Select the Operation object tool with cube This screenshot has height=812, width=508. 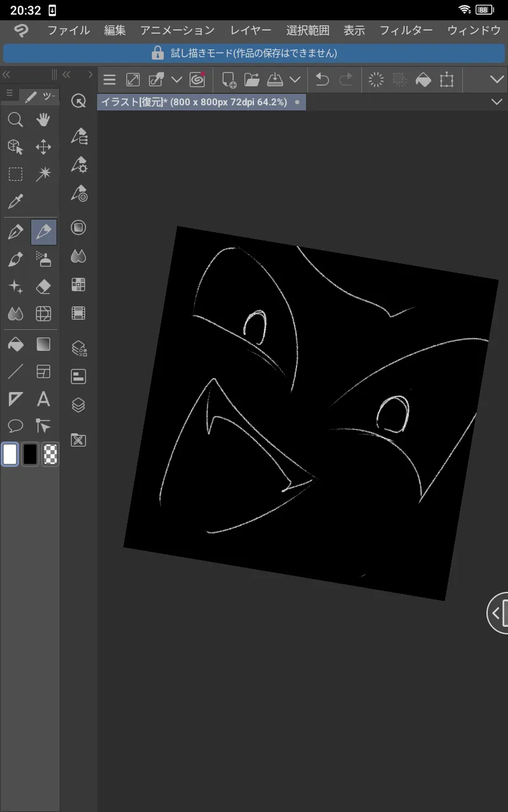pyautogui.click(x=15, y=147)
